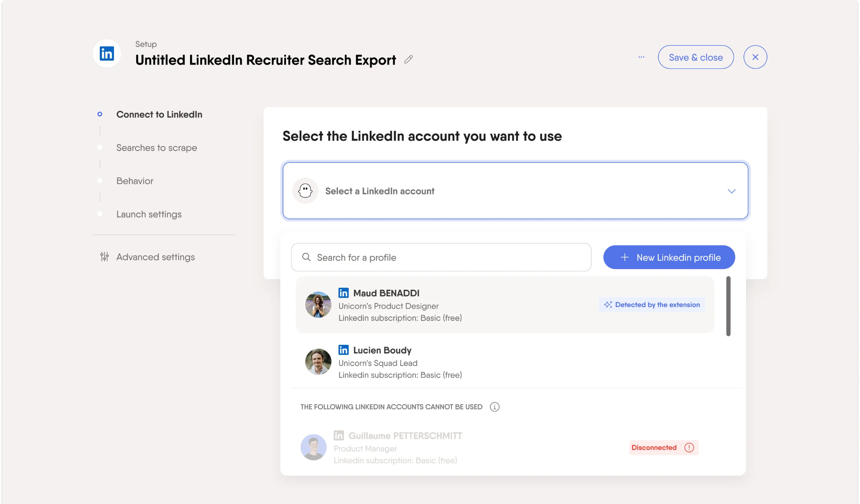Click Unicorn's Squad Lead text
Screen dimensions: 860x504
378,363
